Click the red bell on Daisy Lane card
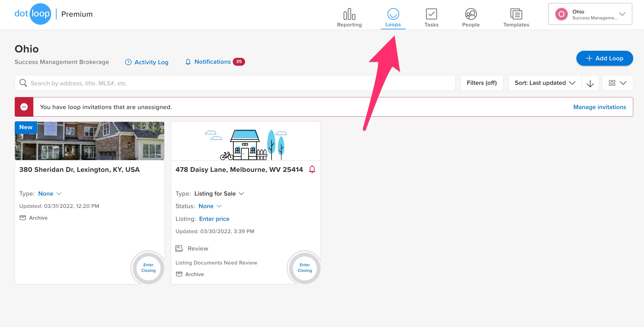 [312, 169]
